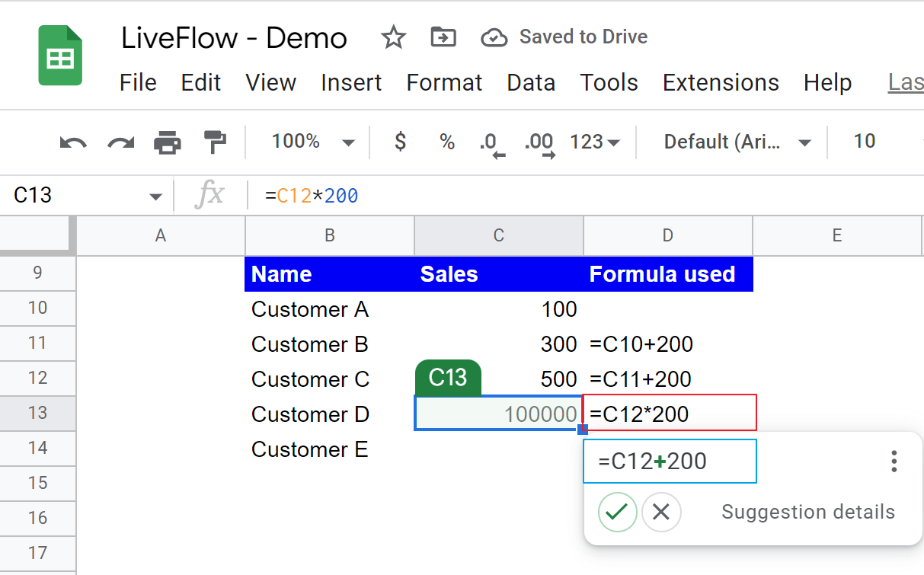Open the View menu
The height and width of the screenshot is (575, 924).
click(x=270, y=83)
